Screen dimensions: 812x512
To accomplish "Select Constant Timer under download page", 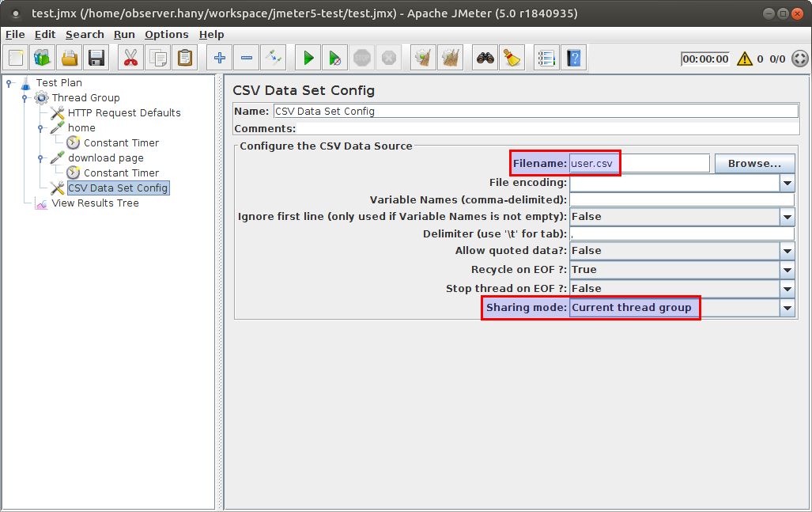I will click(x=121, y=173).
